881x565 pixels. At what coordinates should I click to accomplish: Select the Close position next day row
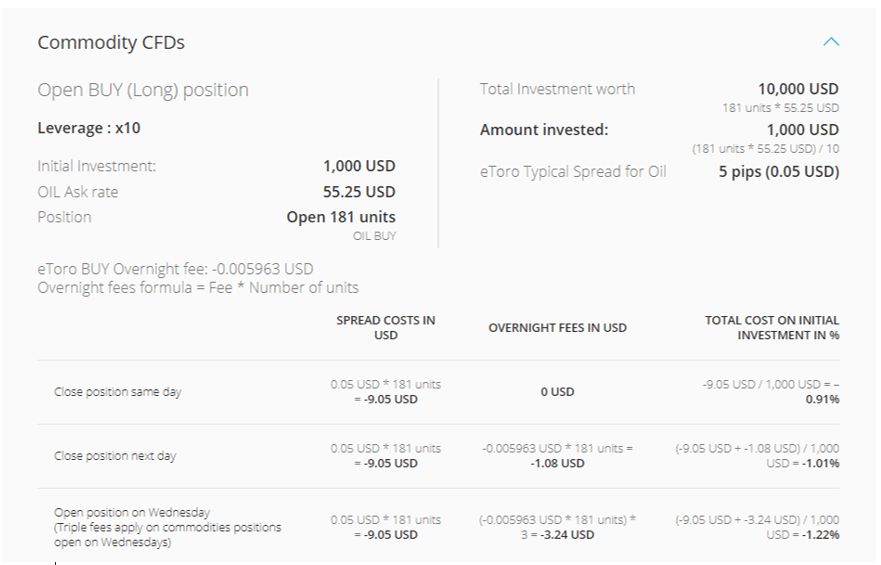439,456
